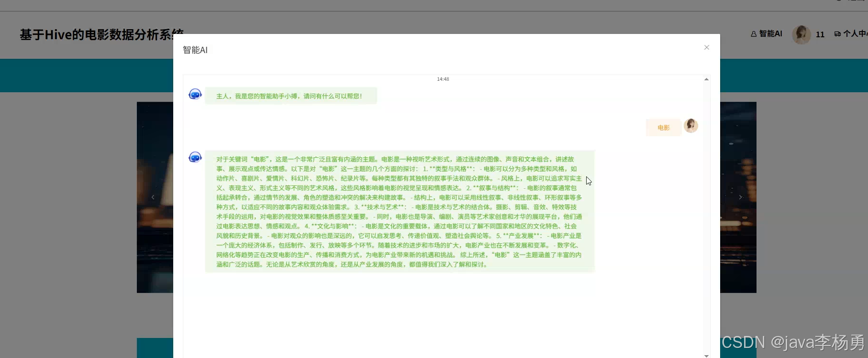Click the robot avatar beside the long reply
The width and height of the screenshot is (868, 358).
pos(195,157)
